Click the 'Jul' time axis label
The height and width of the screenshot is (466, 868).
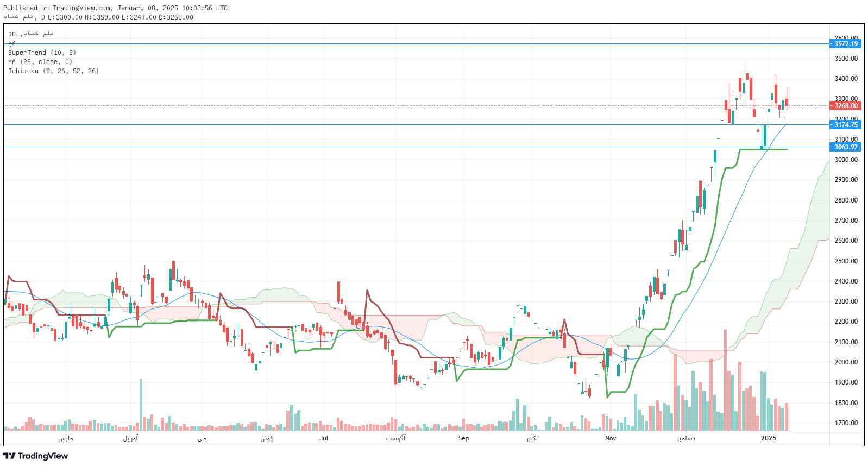point(324,438)
